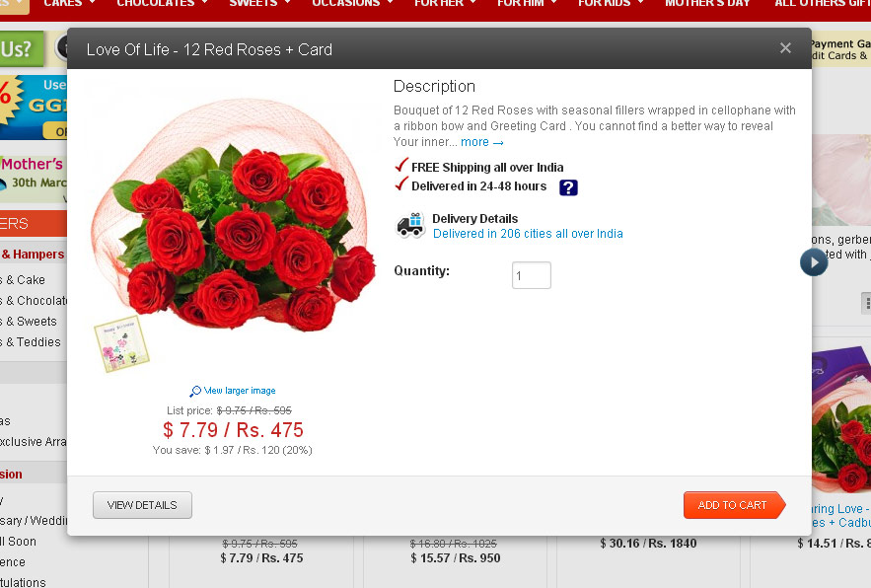This screenshot has width=871, height=588.
Task: Click the VIEW DETAILS button
Action: click(x=142, y=505)
